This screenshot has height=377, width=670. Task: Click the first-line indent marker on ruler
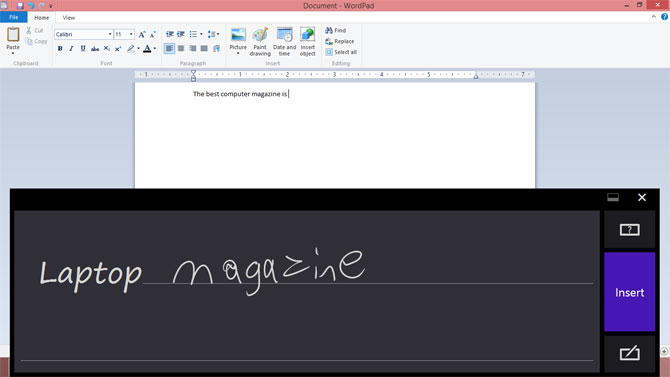coord(194,73)
